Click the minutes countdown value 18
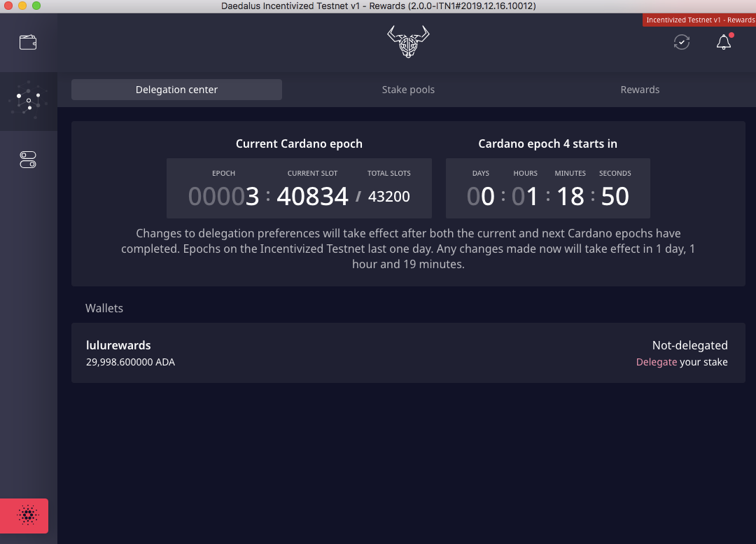756x544 pixels. pos(570,196)
